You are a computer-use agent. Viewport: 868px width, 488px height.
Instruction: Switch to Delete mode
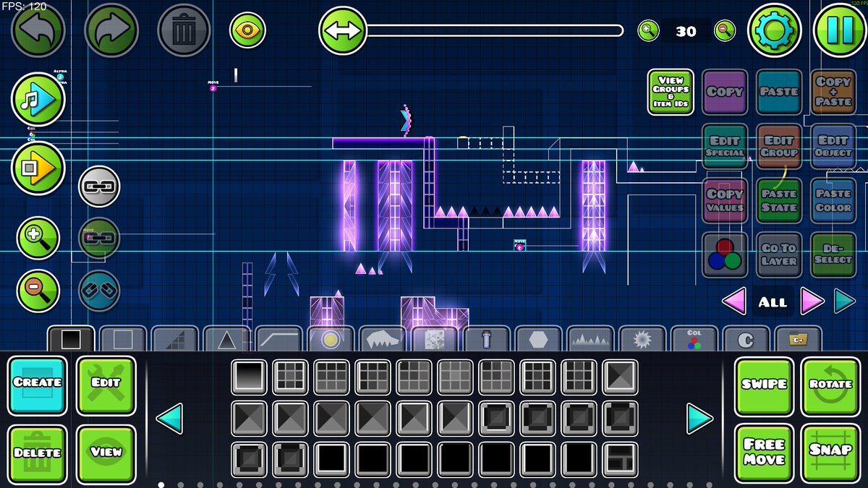pos(38,455)
